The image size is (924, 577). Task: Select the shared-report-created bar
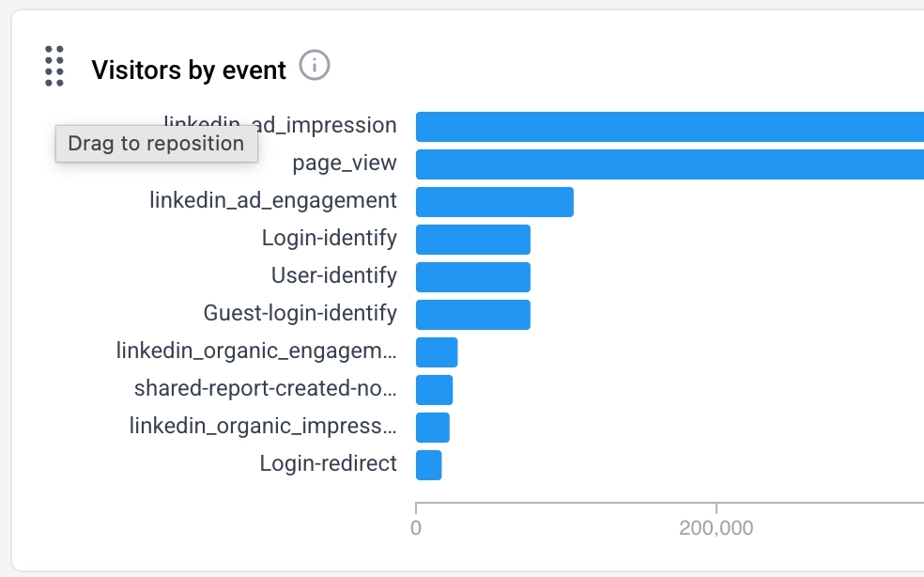tap(434, 390)
